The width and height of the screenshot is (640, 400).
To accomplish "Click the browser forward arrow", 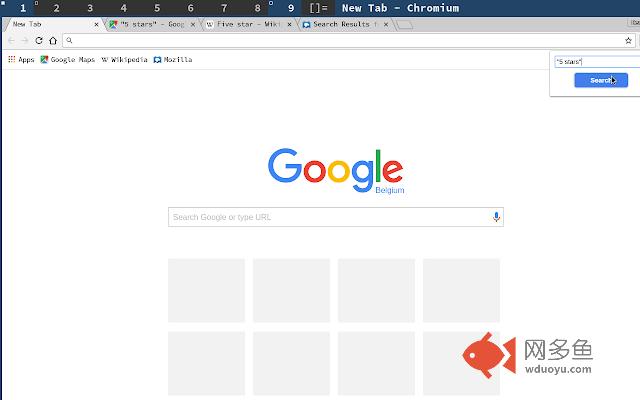I will (x=25, y=40).
